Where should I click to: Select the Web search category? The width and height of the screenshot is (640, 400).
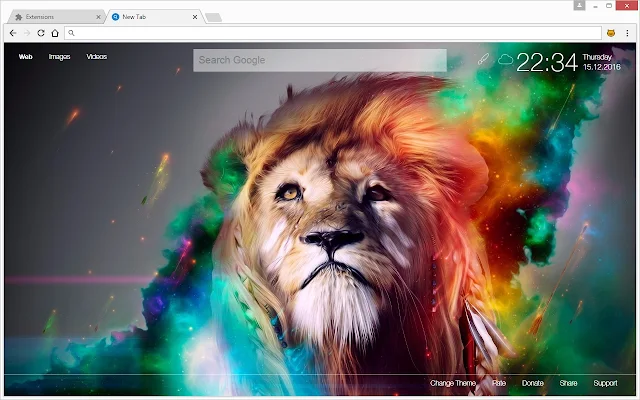tap(25, 57)
